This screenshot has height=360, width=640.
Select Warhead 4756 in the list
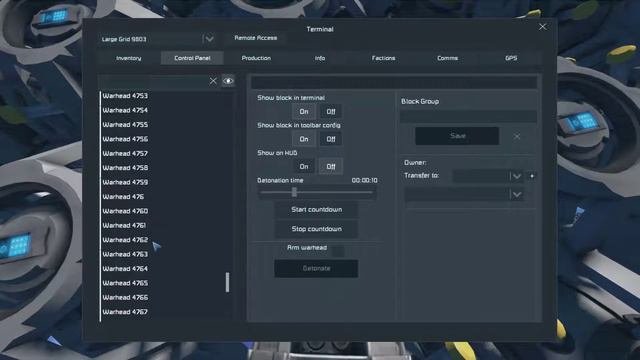click(x=125, y=139)
